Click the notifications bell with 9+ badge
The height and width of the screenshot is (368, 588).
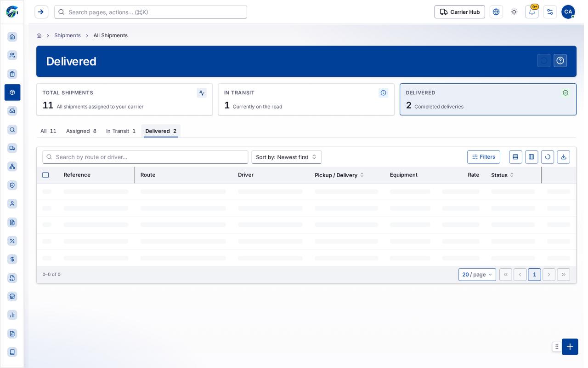point(532,12)
